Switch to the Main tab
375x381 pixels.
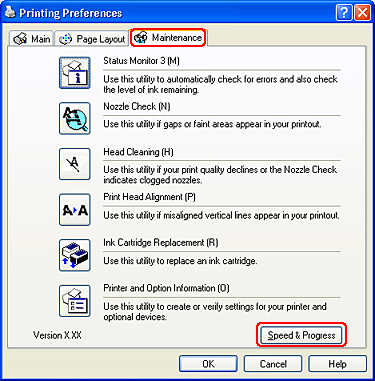click(31, 39)
